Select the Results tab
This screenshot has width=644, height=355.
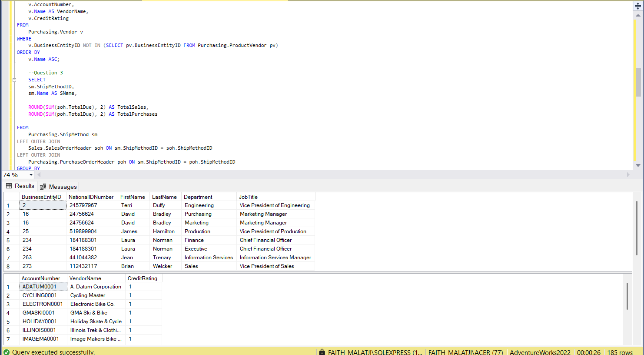tap(20, 186)
